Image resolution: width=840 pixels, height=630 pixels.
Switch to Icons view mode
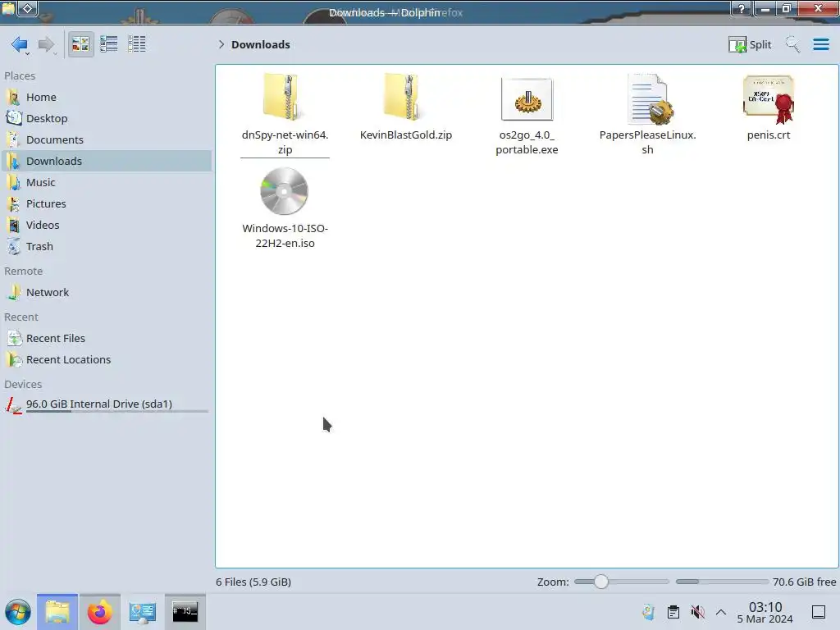coord(81,44)
